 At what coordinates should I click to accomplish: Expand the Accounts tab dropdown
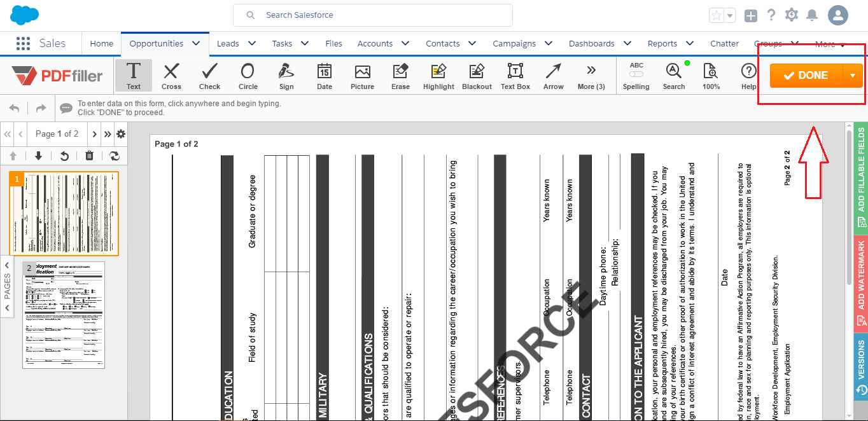pos(405,43)
